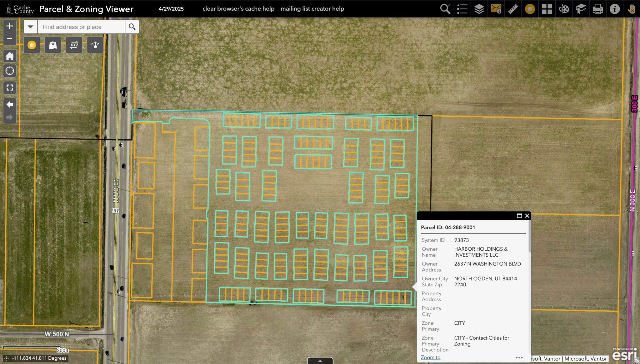Click the coordinate conversion XYZ tool
Screen dimensions: 640x364
(x=74, y=45)
